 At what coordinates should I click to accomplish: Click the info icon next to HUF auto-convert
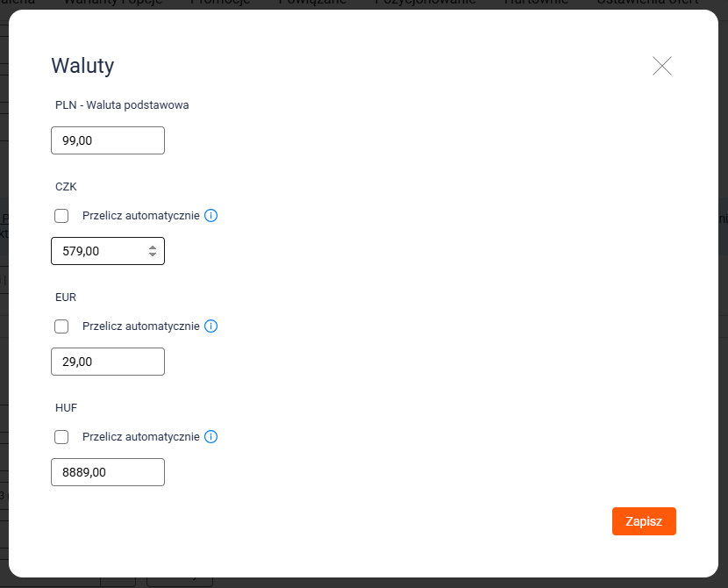click(x=211, y=437)
